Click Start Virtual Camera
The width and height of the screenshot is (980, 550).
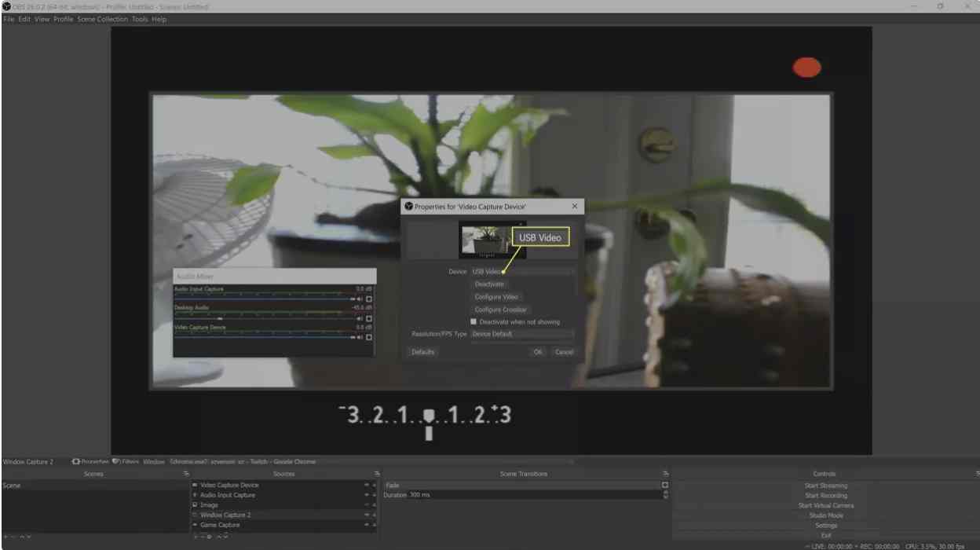[826, 506]
